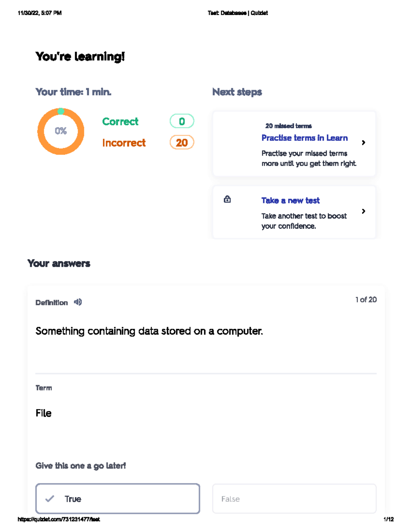
Task: Click the 1 of 20 question counter
Action: pyautogui.click(x=366, y=300)
